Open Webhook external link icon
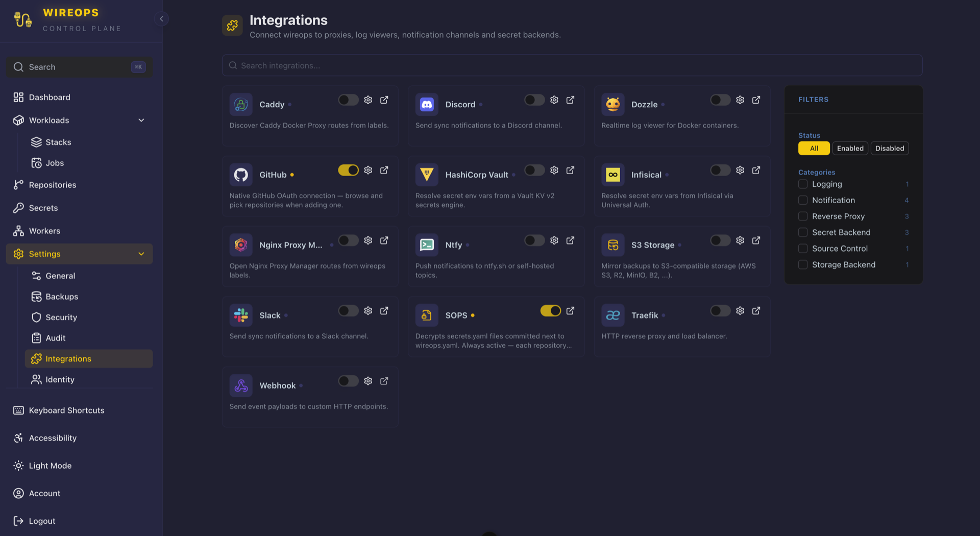This screenshot has height=536, width=980. tap(384, 381)
